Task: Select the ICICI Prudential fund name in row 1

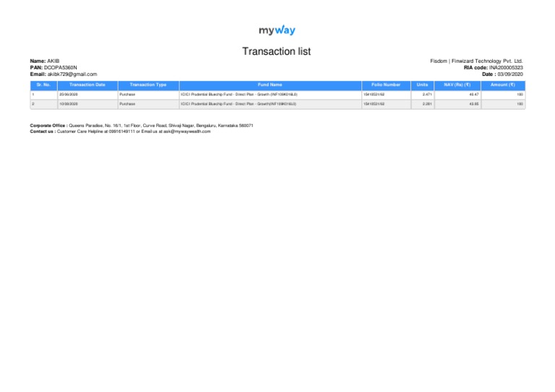Action: (x=239, y=95)
